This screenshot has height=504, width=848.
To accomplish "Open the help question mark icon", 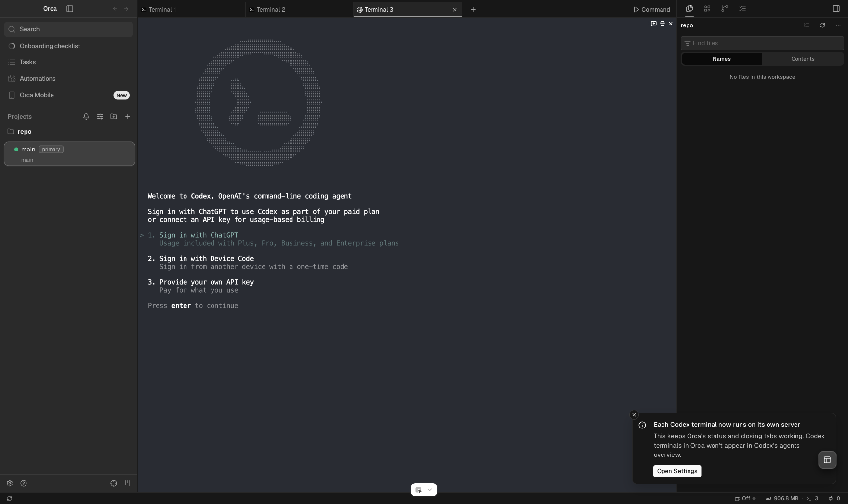I will (24, 483).
